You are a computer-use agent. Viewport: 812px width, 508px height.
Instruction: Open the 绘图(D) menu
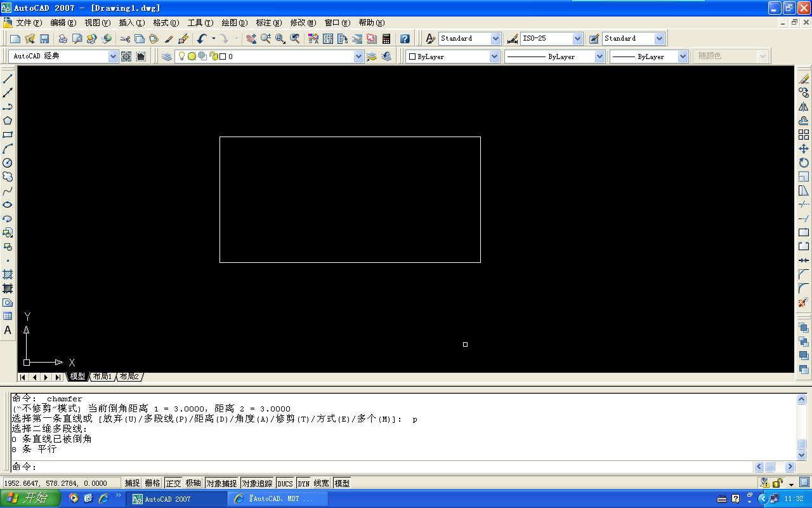pyautogui.click(x=235, y=23)
